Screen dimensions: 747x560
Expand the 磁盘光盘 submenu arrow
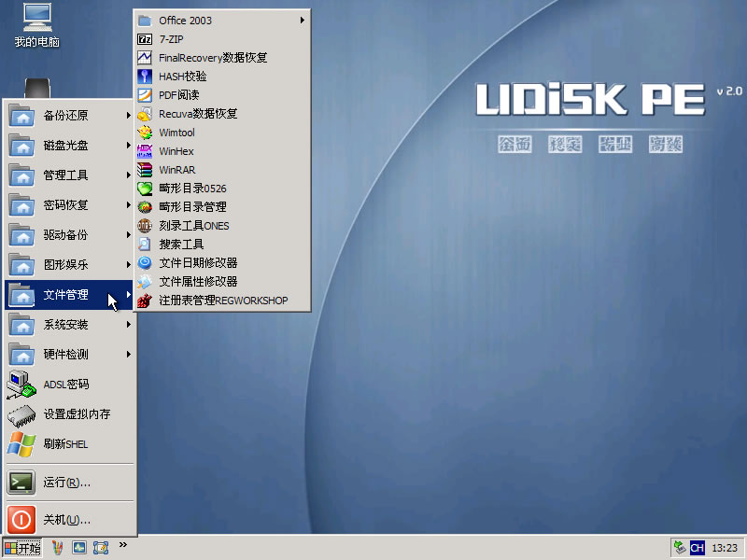point(128,146)
